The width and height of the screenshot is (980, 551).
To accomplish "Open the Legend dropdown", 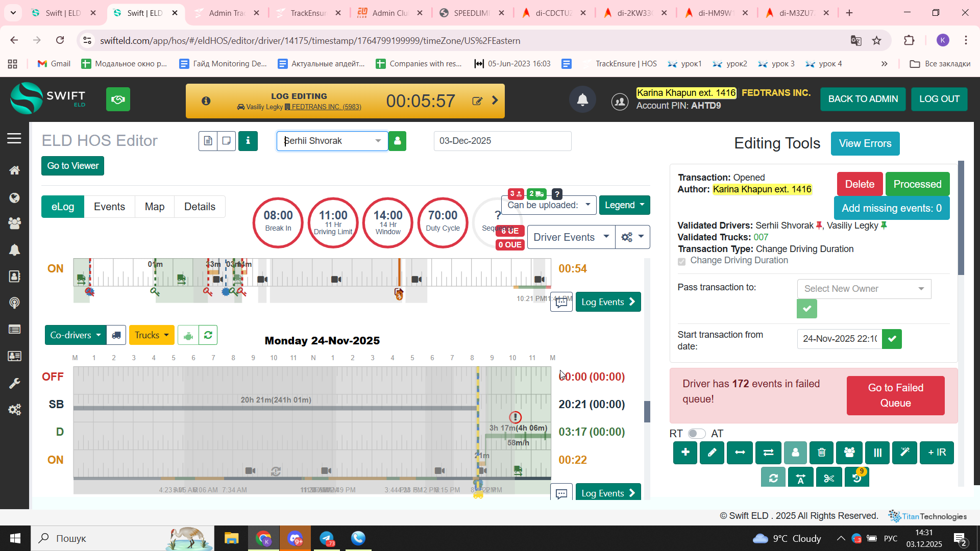I will (624, 205).
